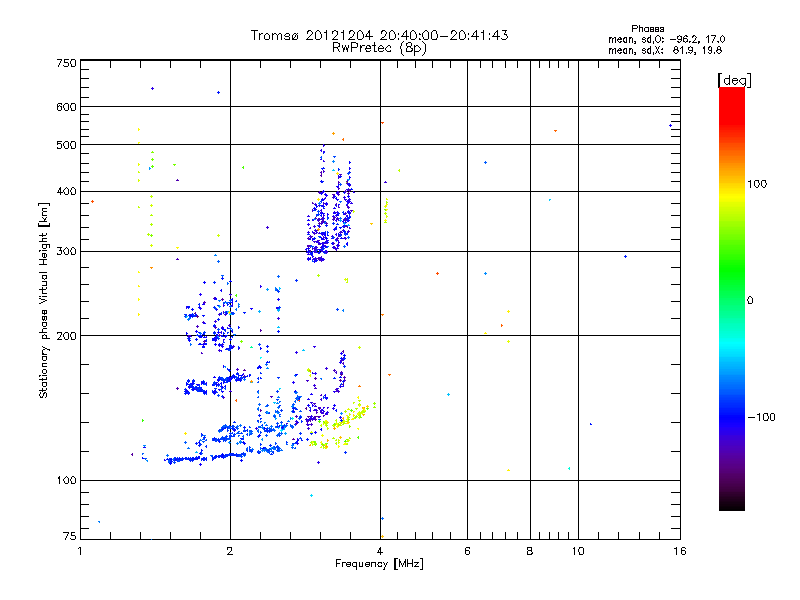Click the '75' label on the height axis
800x600 pixels.
70,536
